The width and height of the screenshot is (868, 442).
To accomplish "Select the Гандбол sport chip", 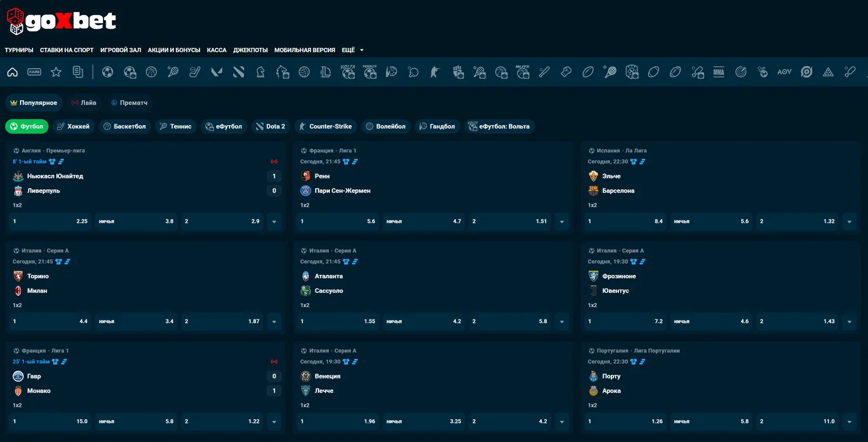I will (437, 126).
